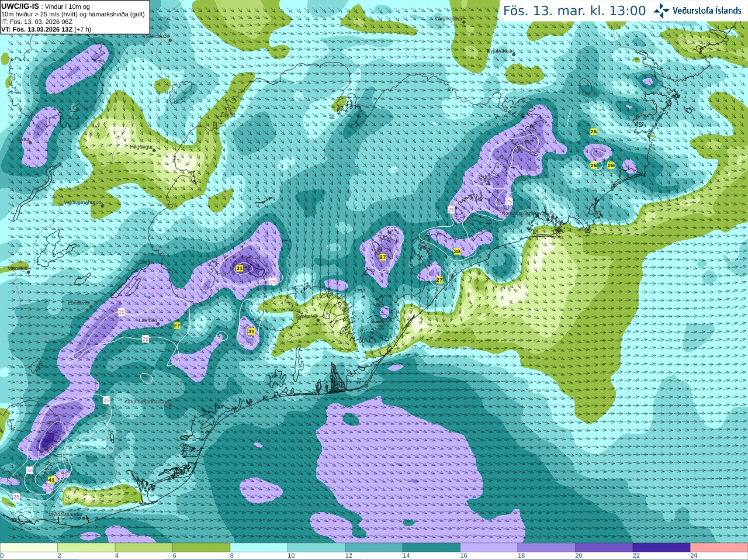This screenshot has height=560, width=748.
Task: Pick the 0–2 m/s pale yellow legend swatch
Action: pos(29,548)
